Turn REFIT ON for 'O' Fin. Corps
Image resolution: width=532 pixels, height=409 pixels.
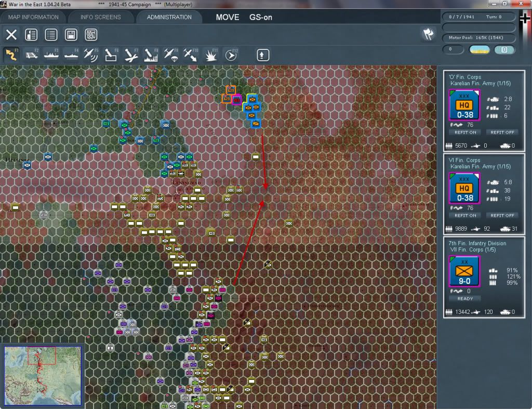point(465,133)
